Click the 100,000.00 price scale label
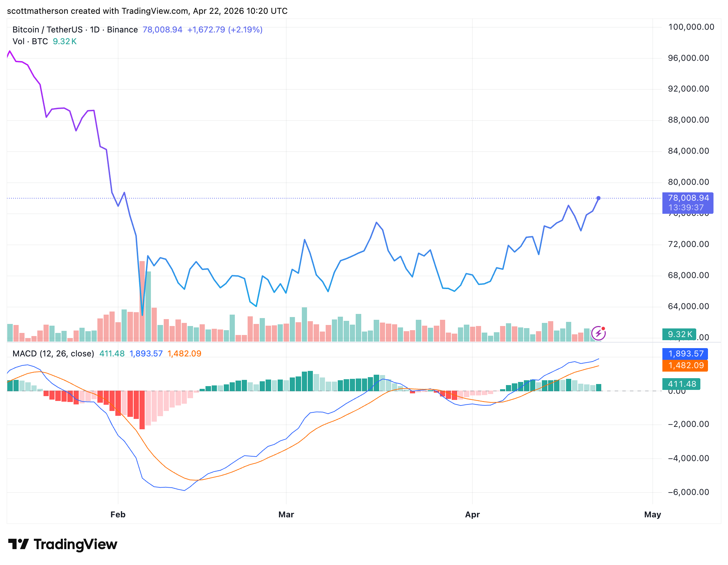Screen dimensions: 728x565 [x=691, y=27]
